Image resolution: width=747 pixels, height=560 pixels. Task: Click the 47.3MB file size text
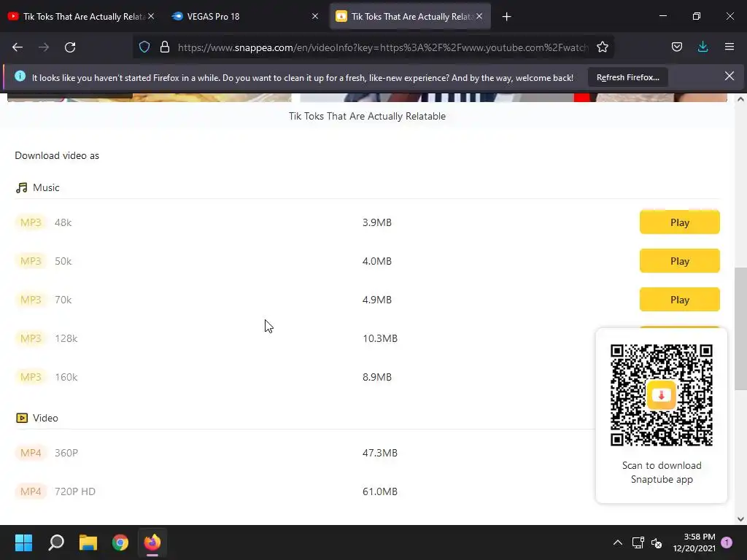(379, 453)
